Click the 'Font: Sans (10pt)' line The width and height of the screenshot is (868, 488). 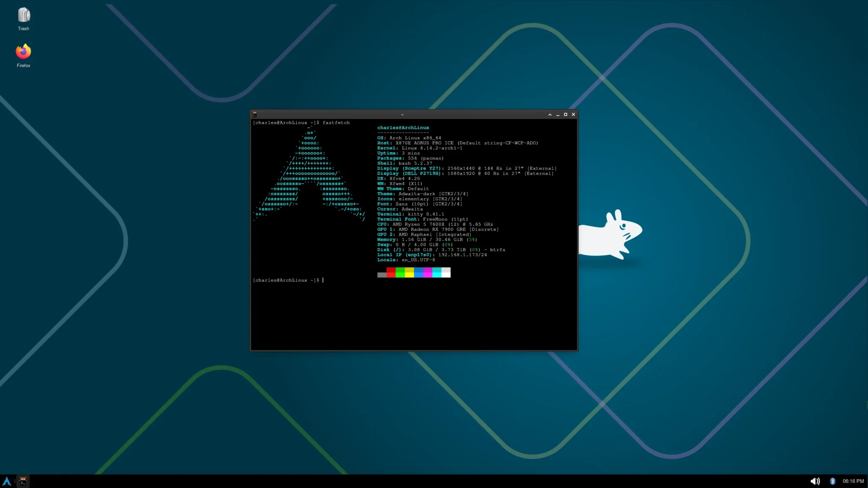tap(420, 204)
